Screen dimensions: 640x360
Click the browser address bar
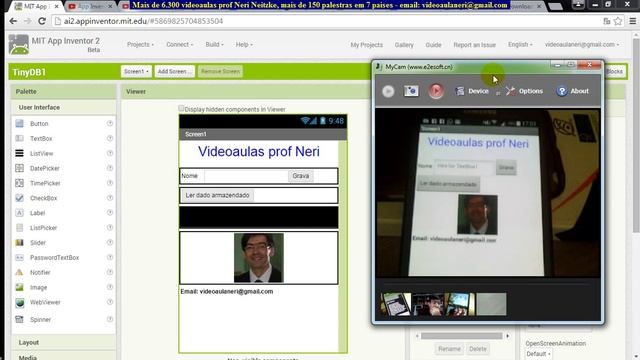point(327,21)
